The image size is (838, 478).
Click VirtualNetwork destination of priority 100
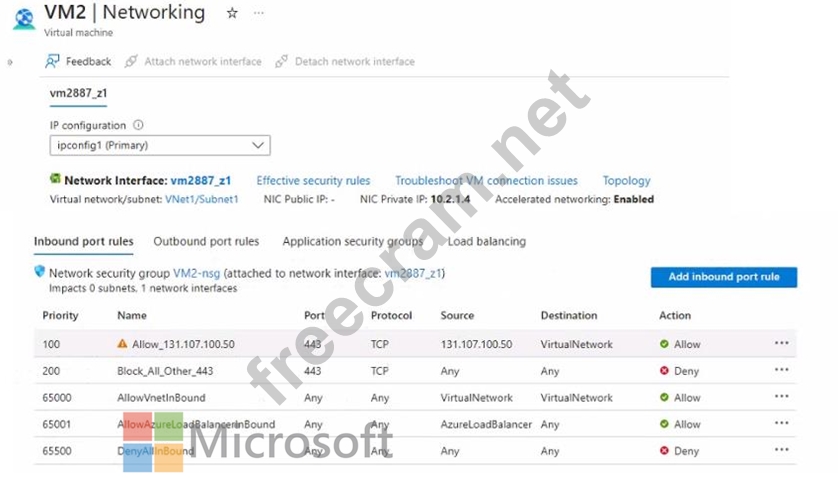(577, 344)
